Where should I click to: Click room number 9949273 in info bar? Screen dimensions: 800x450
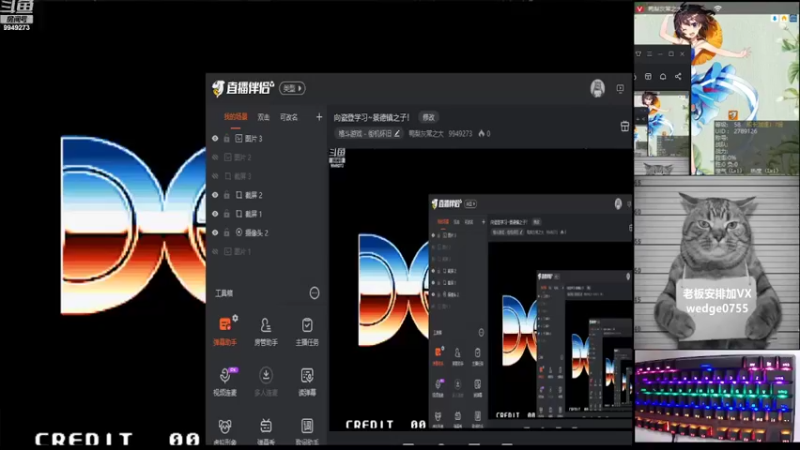pos(460,134)
